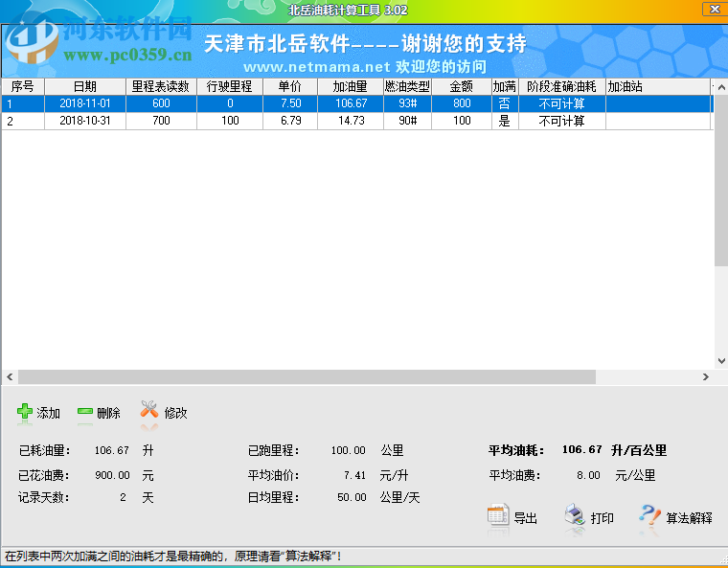The height and width of the screenshot is (568, 728).
Task: Click scroll up arrow of vertical scrollbar
Action: [721, 87]
